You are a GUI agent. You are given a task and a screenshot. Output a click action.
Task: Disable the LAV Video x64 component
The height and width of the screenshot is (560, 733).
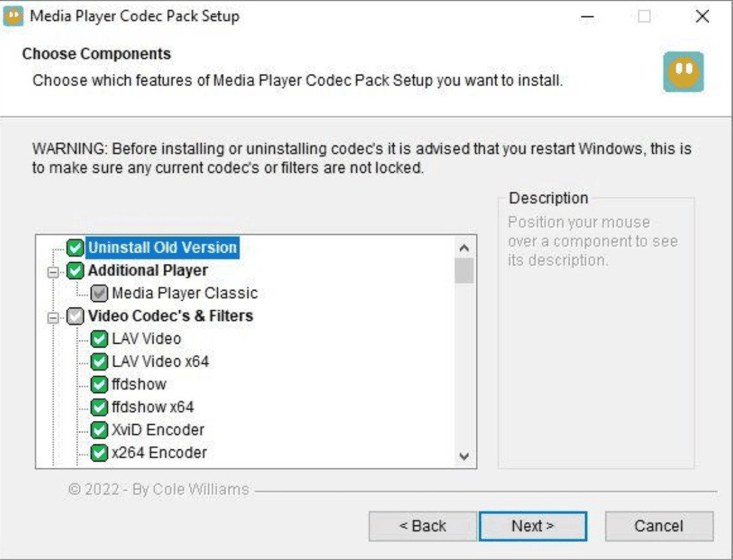coord(100,362)
